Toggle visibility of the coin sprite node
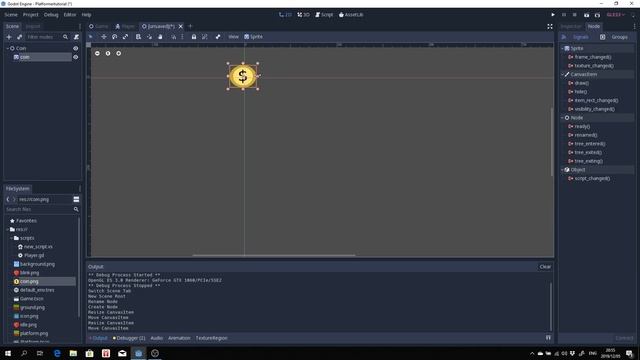Viewport: 640px width, 360px height. (x=76, y=57)
